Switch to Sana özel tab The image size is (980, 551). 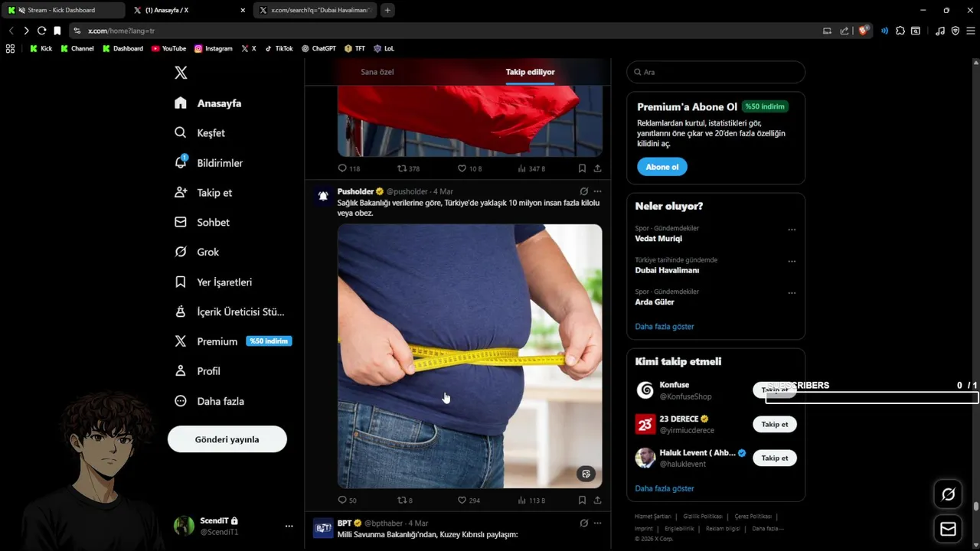(x=377, y=72)
